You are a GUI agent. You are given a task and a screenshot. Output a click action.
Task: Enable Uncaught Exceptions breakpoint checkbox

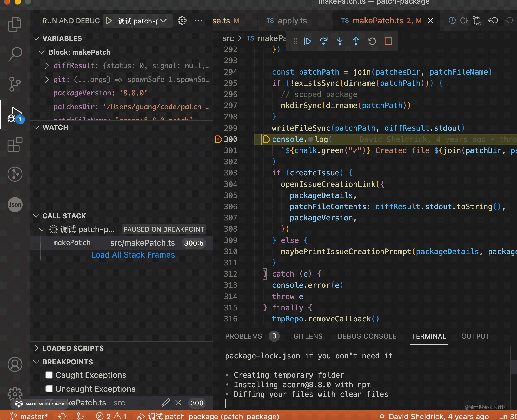click(49, 389)
